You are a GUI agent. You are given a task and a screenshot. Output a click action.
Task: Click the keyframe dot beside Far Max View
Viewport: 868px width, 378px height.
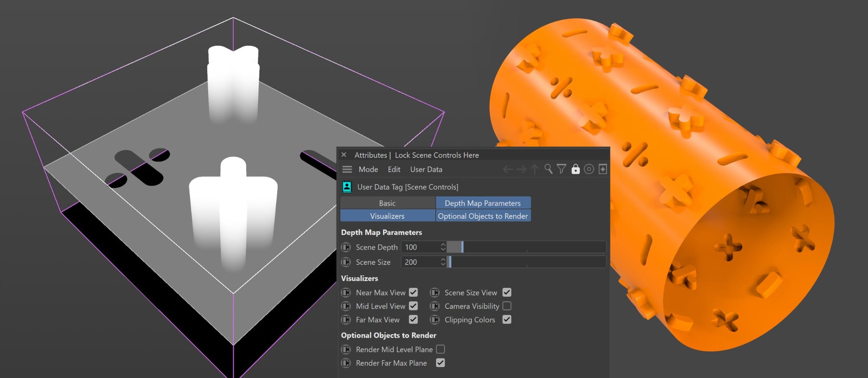pos(346,320)
